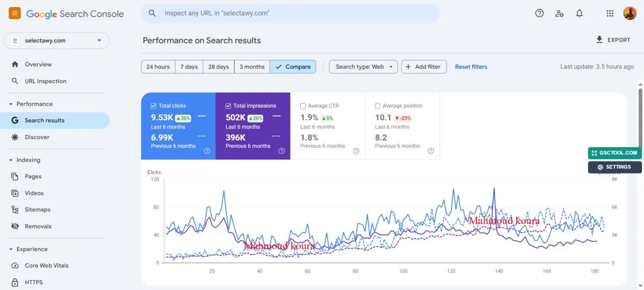
Task: Go to the Sitemaps page
Action: coord(55,210)
